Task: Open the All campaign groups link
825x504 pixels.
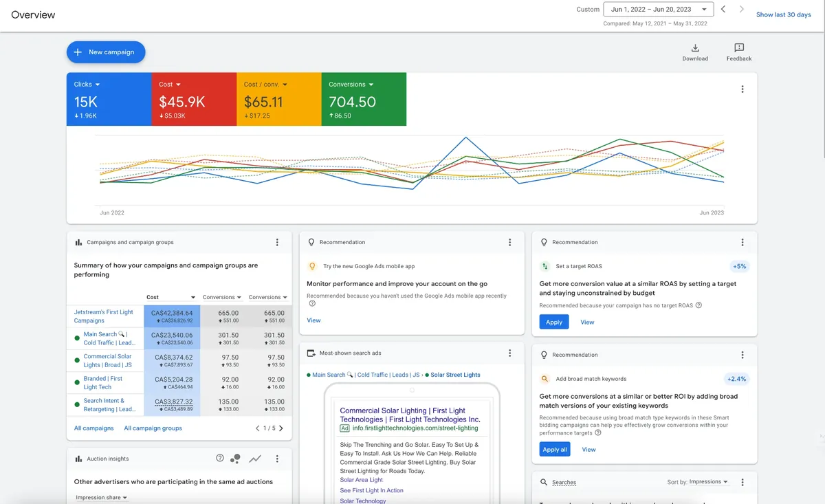Action: [x=153, y=428]
